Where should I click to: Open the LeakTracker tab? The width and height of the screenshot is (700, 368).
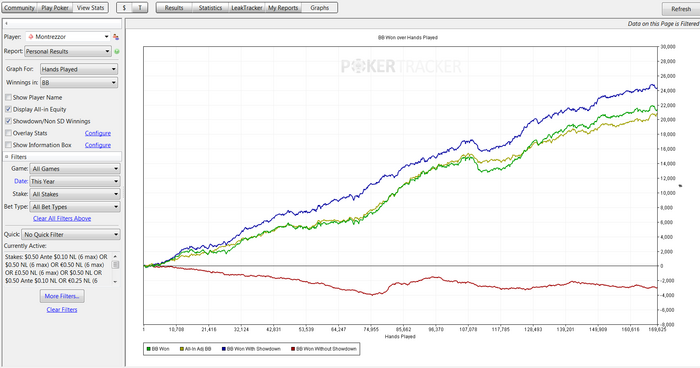[247, 8]
